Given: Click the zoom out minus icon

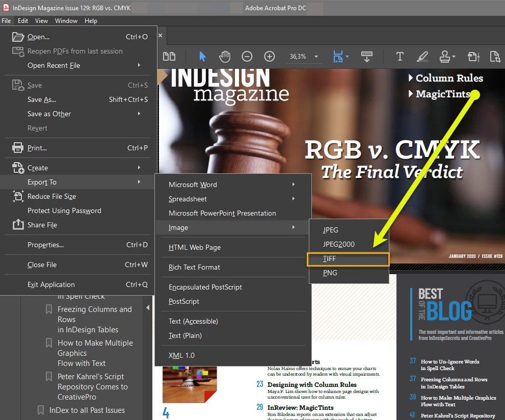Looking at the screenshot, I should point(247,57).
